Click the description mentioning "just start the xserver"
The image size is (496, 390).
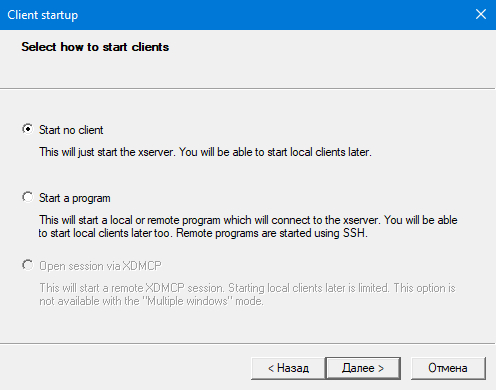pos(205,152)
